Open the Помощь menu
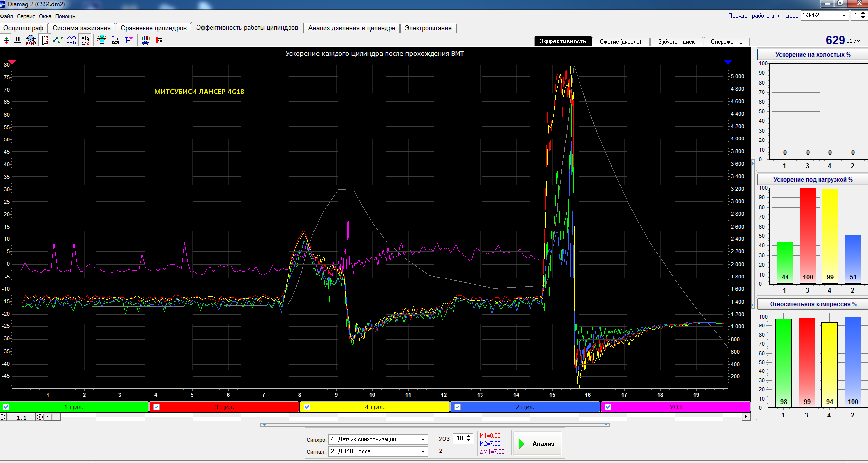 coord(65,16)
